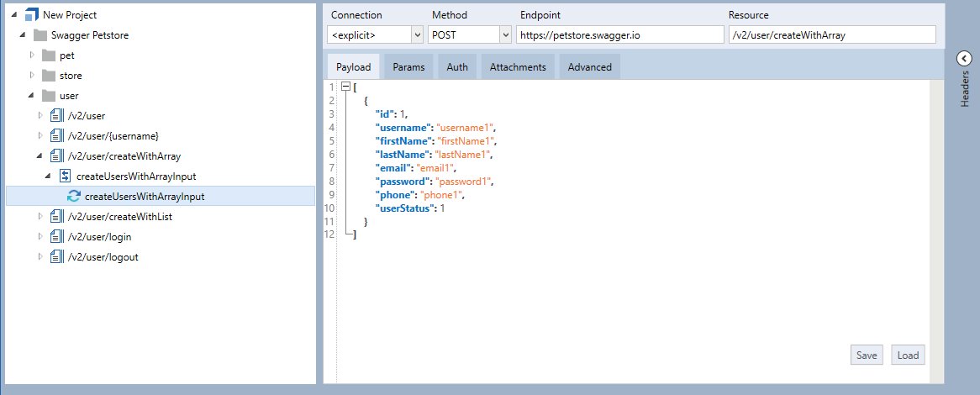Click the Swagger Petstore folder icon

[x=40, y=35]
